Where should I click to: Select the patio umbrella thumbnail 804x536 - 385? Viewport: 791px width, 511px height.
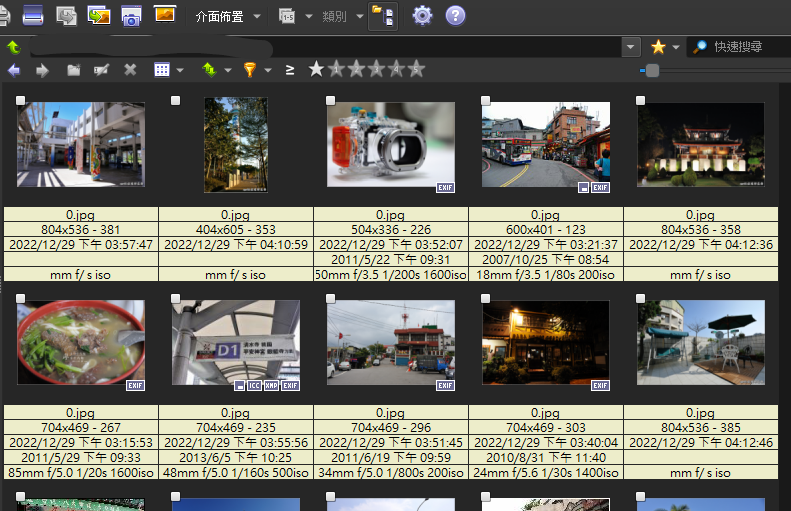point(701,343)
